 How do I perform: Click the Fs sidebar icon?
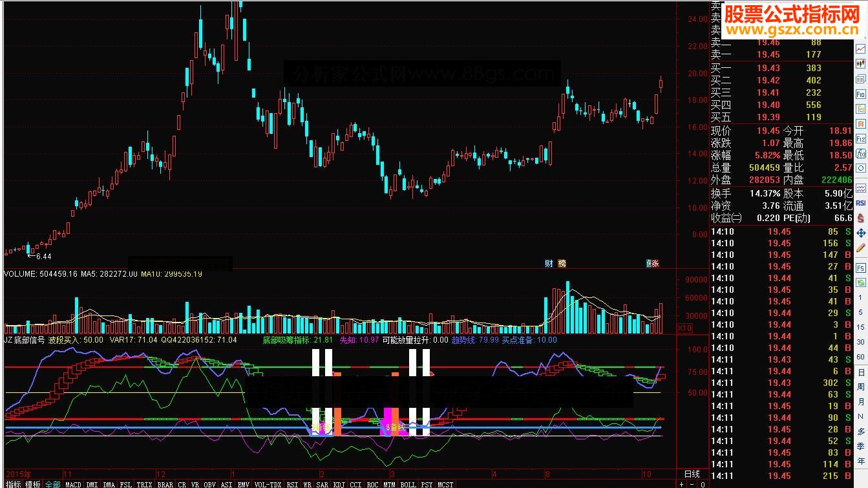tap(861, 268)
